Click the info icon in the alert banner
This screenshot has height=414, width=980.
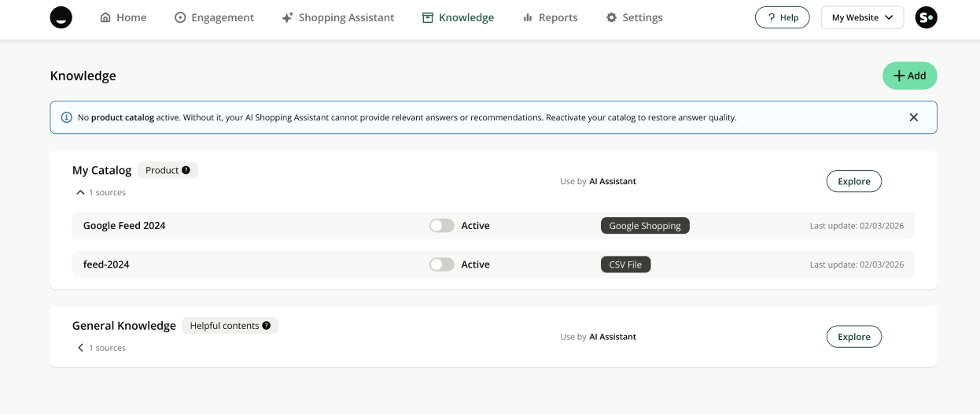(67, 117)
